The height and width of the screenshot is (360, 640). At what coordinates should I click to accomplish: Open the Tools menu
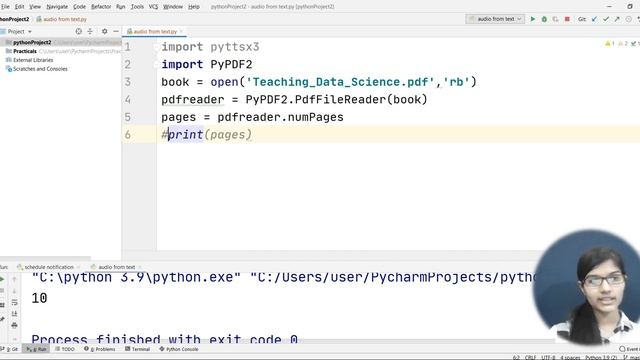pos(137,7)
